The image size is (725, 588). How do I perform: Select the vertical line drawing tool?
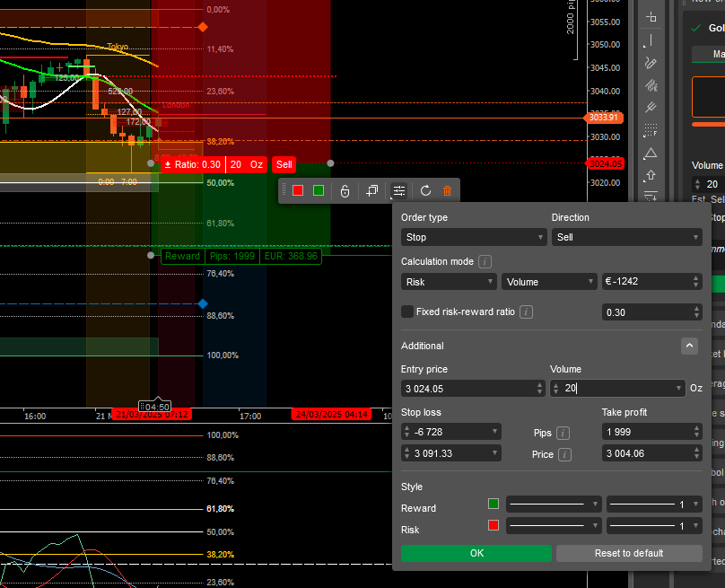click(x=651, y=40)
